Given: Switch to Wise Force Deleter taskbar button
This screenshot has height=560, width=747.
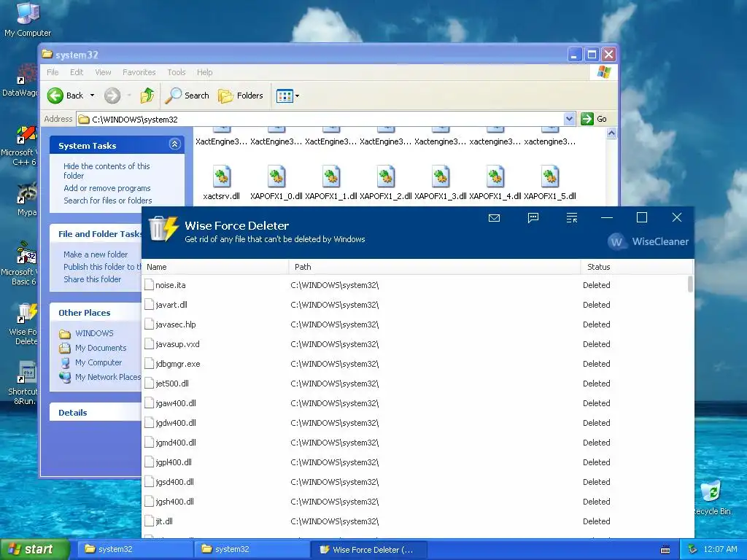Looking at the screenshot, I should tap(368, 550).
